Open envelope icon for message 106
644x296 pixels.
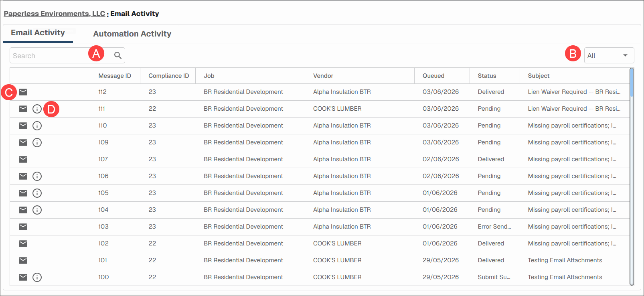(23, 176)
